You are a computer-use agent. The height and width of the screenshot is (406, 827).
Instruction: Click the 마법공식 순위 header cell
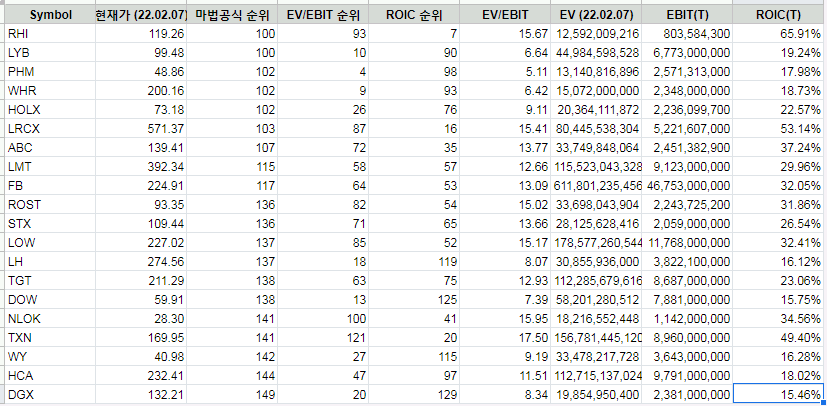pyautogui.click(x=232, y=15)
